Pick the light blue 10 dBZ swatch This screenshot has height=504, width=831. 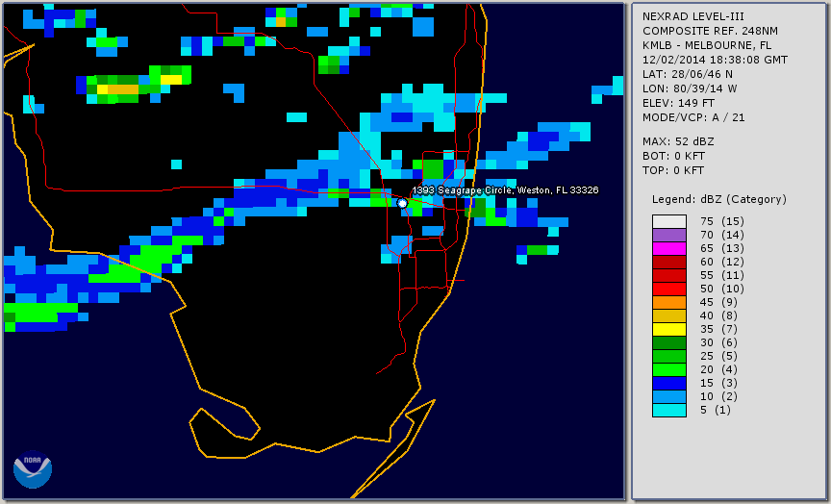pyautogui.click(x=669, y=397)
